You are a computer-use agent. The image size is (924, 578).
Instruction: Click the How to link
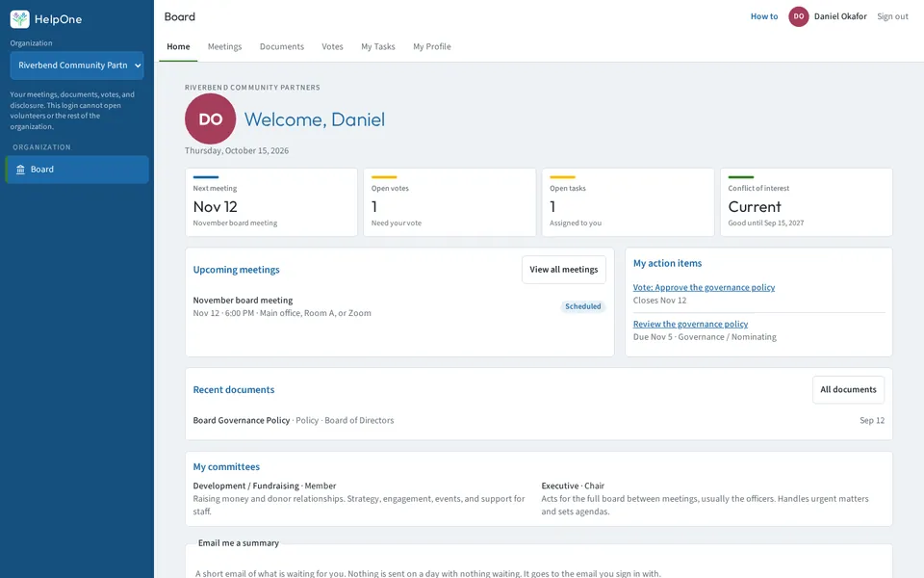tap(763, 16)
